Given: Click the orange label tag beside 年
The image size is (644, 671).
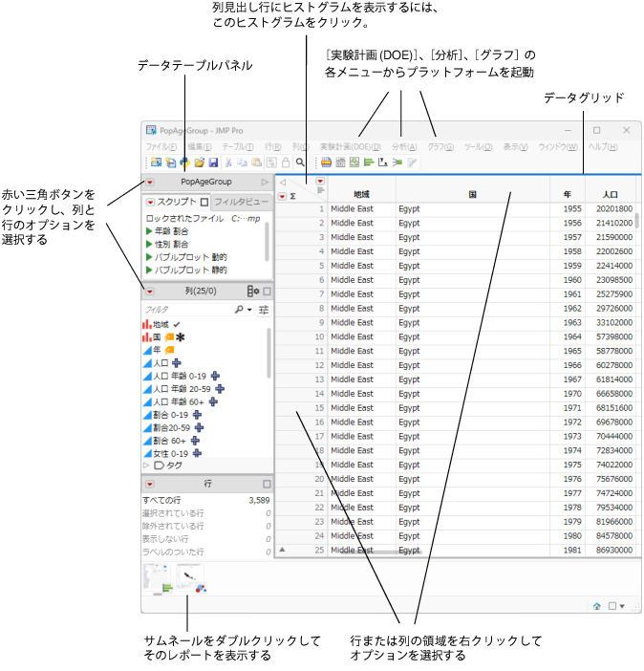Looking at the screenshot, I should click(x=169, y=351).
